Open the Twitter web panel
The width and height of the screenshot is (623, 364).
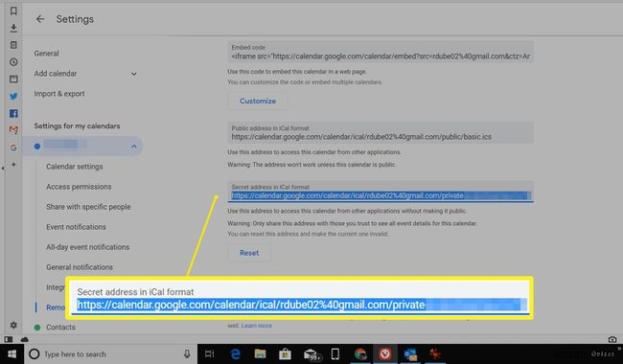(x=13, y=96)
